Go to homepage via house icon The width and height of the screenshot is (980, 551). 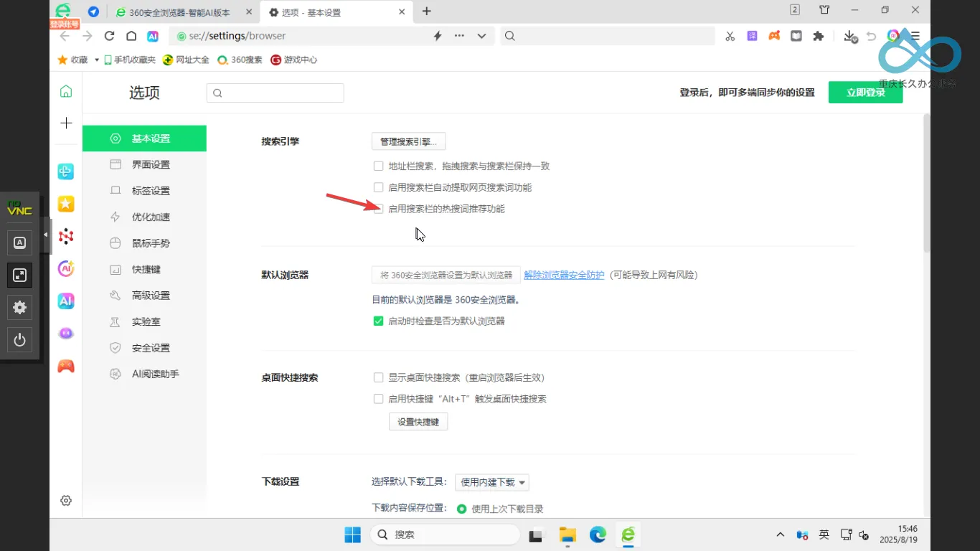[x=131, y=36]
